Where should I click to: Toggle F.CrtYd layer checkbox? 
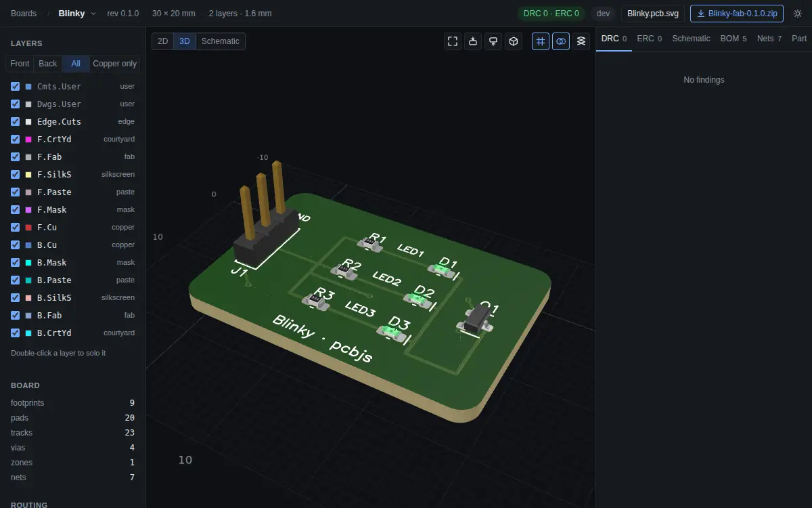pos(16,139)
